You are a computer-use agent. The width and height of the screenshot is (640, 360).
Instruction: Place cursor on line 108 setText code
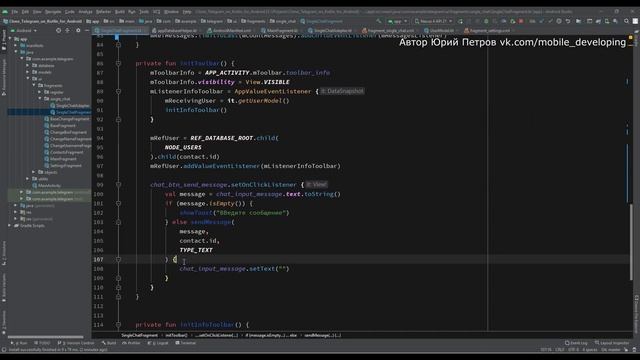pos(234,269)
